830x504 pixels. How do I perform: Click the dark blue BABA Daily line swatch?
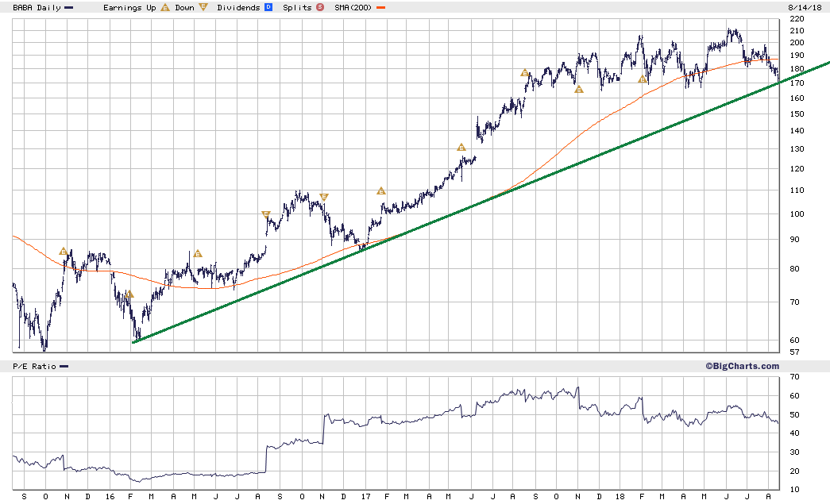69,8
